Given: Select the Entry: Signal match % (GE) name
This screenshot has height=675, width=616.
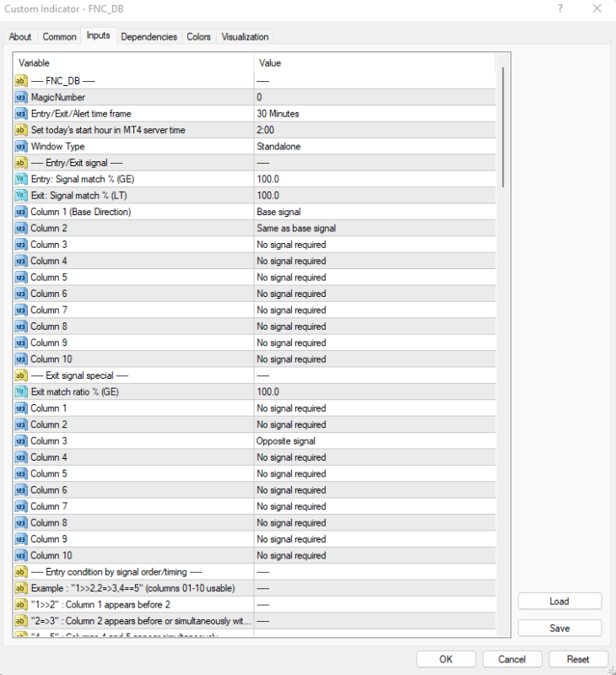Looking at the screenshot, I should point(83,179).
